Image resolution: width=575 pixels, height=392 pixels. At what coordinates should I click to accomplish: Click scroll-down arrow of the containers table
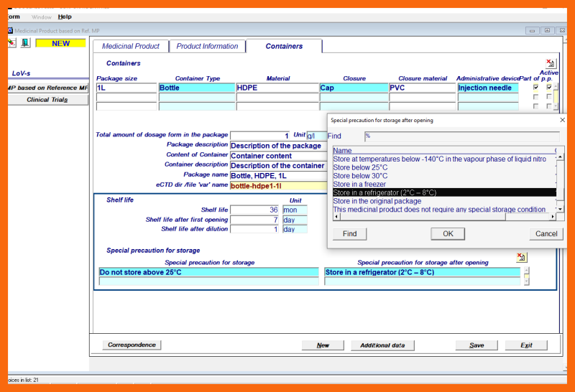556,106
